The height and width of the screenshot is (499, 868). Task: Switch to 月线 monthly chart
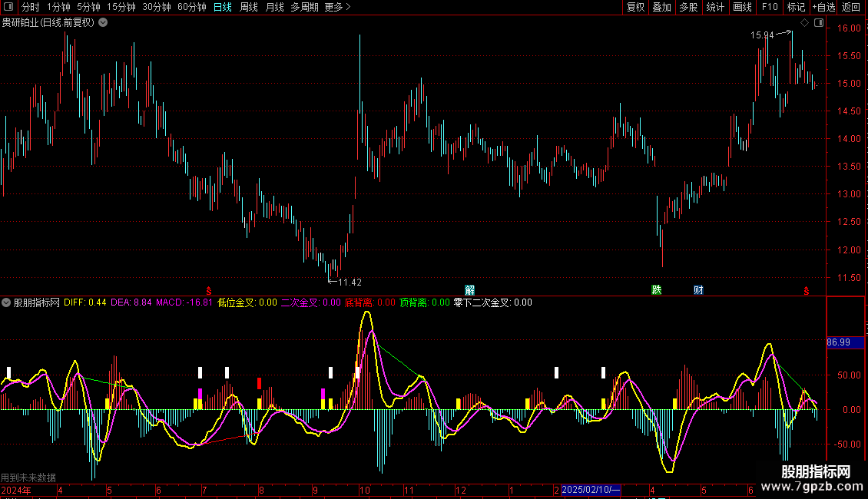click(274, 7)
